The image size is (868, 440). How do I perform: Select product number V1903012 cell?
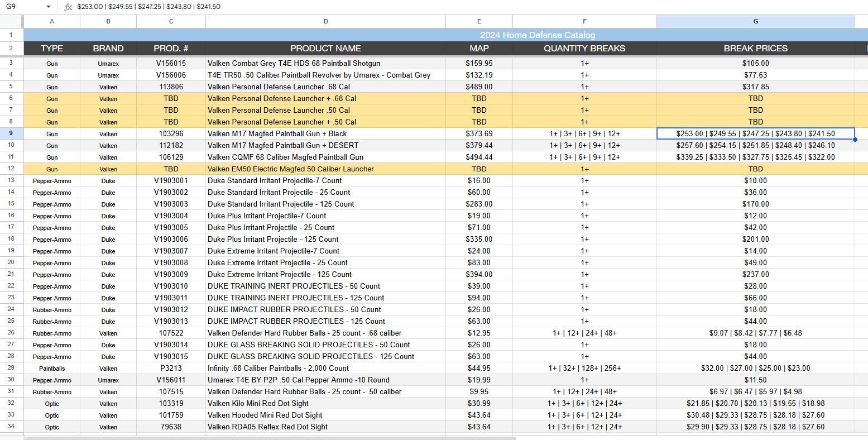click(x=171, y=309)
